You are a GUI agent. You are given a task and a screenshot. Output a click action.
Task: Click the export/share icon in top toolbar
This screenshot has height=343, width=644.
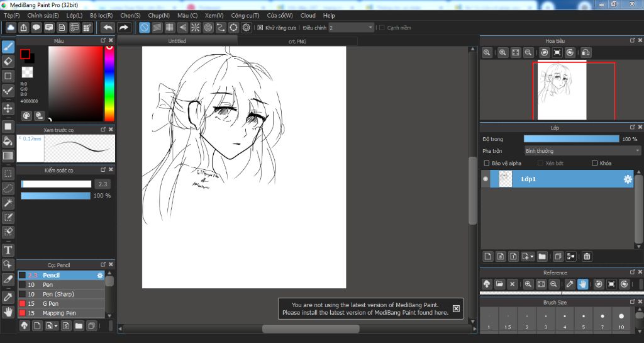23,28
